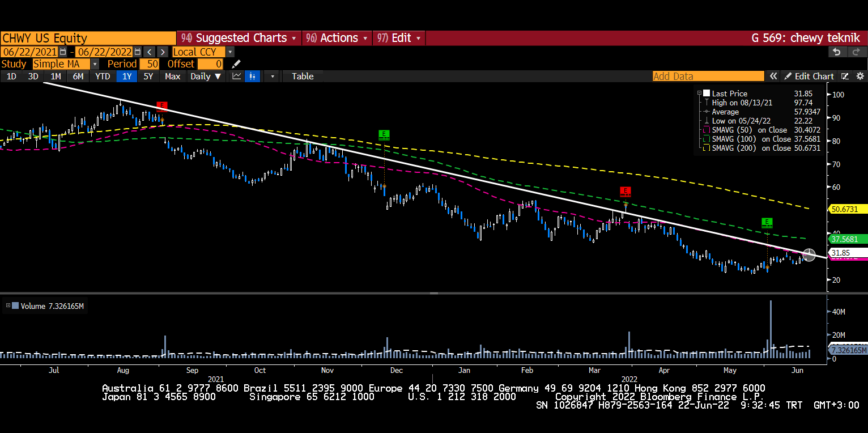This screenshot has height=433, width=868.
Task: Select the 6M time range tab
Action: tap(78, 77)
